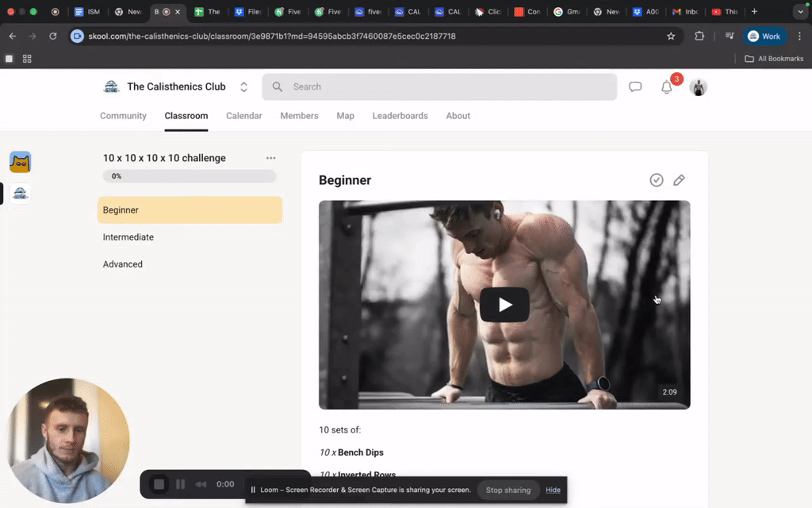Click the Beginner lesson heading

(x=345, y=180)
